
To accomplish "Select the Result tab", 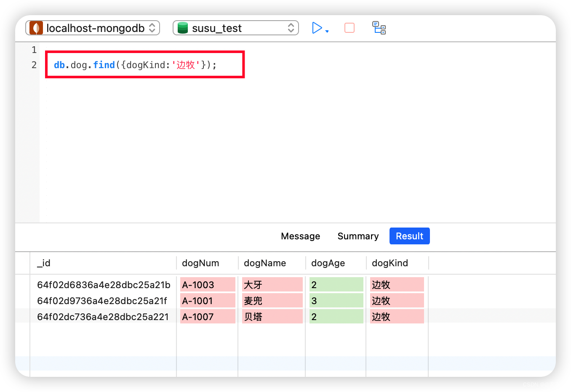I will click(x=409, y=236).
